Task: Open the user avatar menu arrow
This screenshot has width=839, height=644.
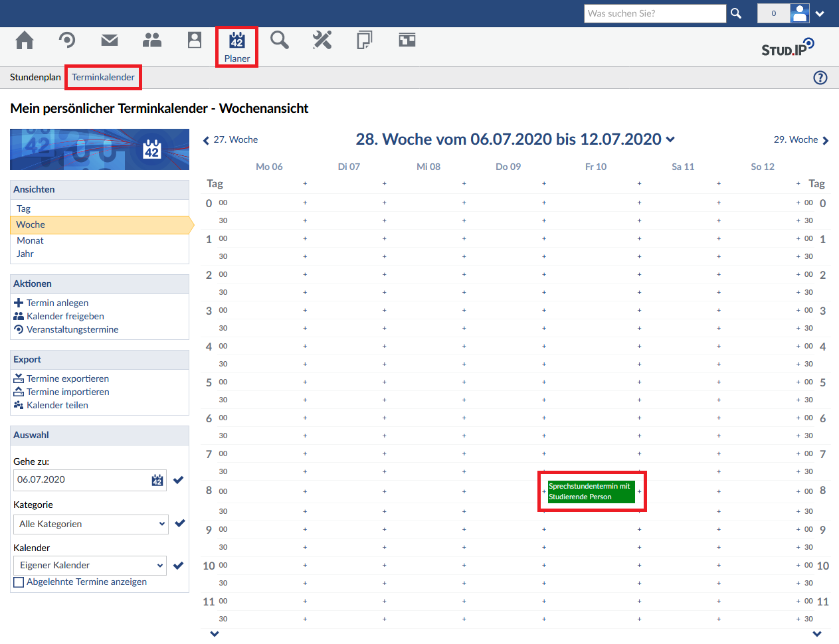Action: (820, 13)
